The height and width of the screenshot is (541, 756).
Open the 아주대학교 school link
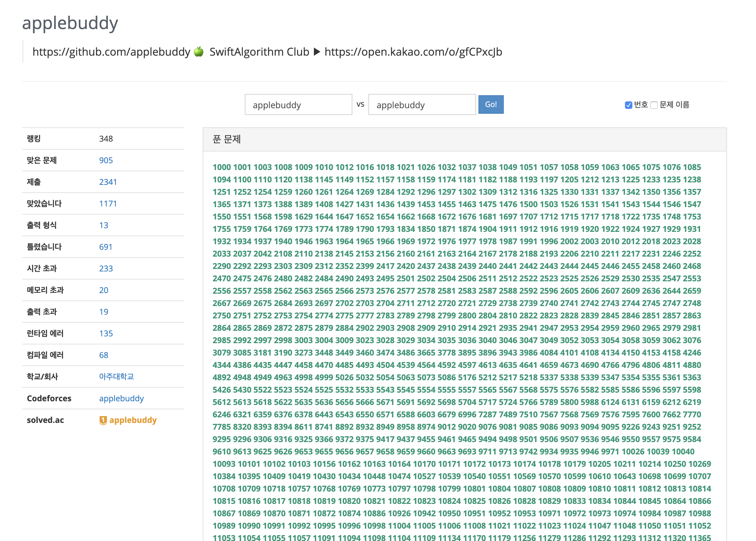tap(116, 377)
